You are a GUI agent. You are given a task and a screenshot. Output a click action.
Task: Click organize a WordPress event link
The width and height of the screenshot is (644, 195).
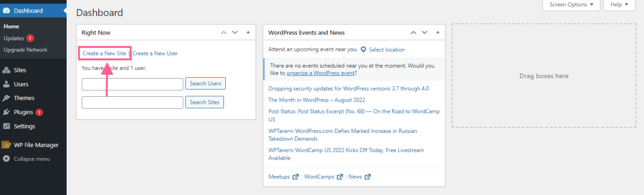coord(320,73)
